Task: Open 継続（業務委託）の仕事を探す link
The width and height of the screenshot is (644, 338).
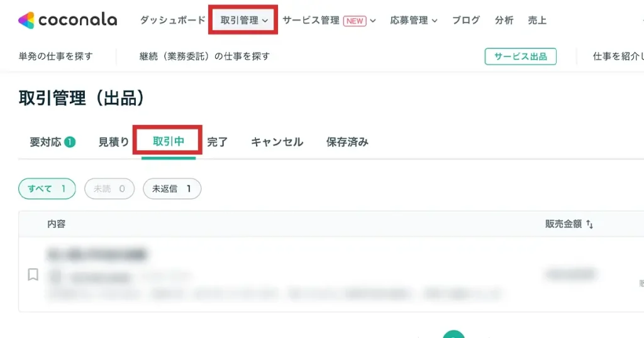Action: coord(204,56)
